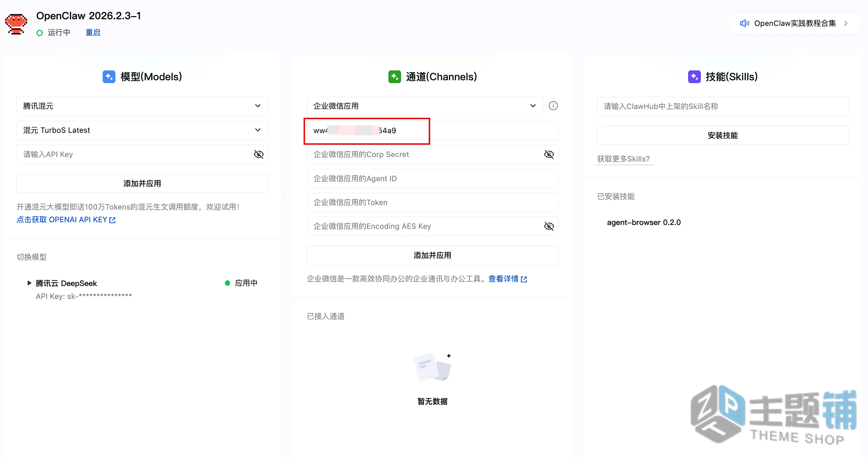
Task: Toggle visibility of the Corp Secret
Action: click(549, 154)
